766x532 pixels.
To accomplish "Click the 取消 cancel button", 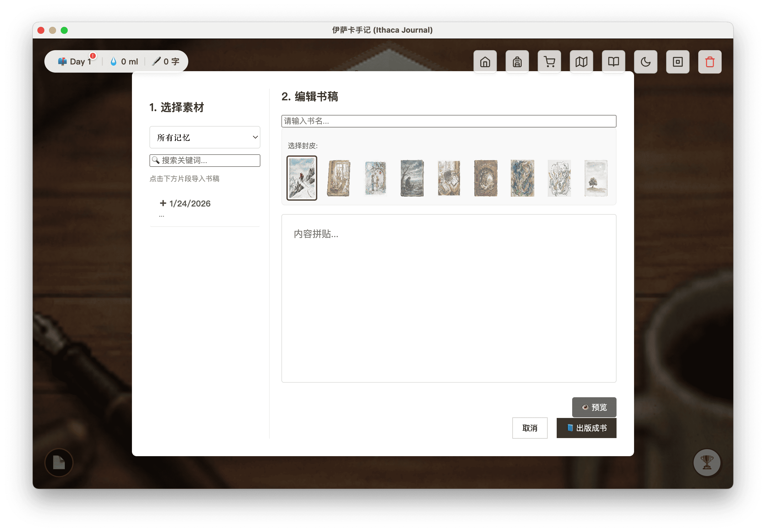I will pos(530,428).
